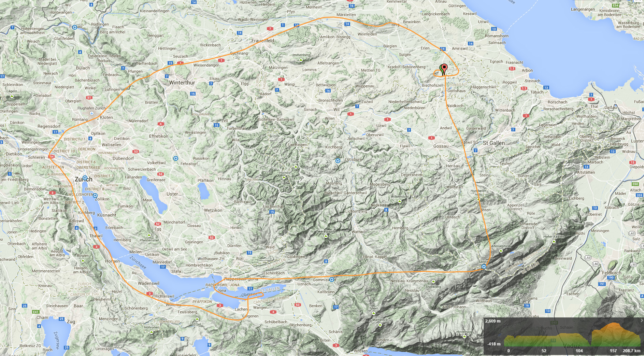This screenshot has height=356, width=644.
Task: Collapse the elevation profile panel with chevron
Action: coord(641,321)
